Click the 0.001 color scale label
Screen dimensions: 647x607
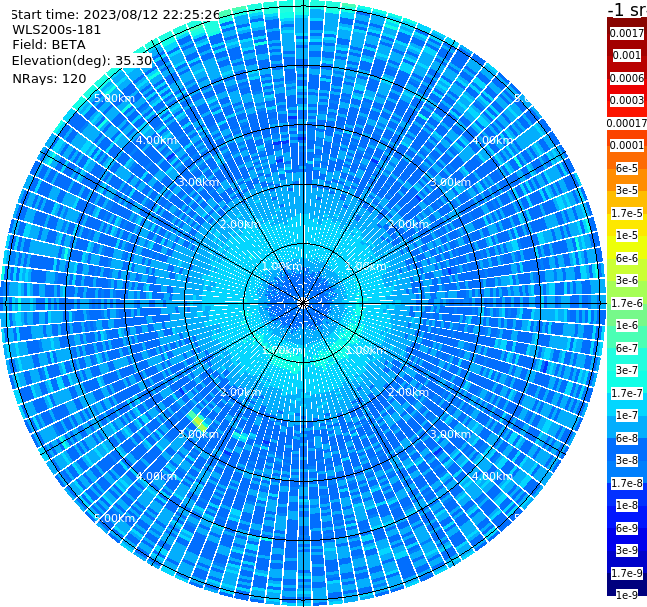tap(627, 55)
